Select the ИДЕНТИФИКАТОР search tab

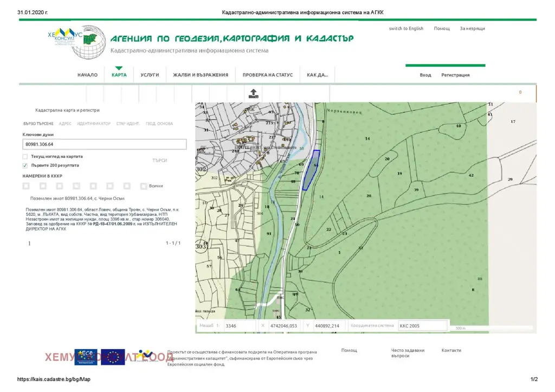94,124
